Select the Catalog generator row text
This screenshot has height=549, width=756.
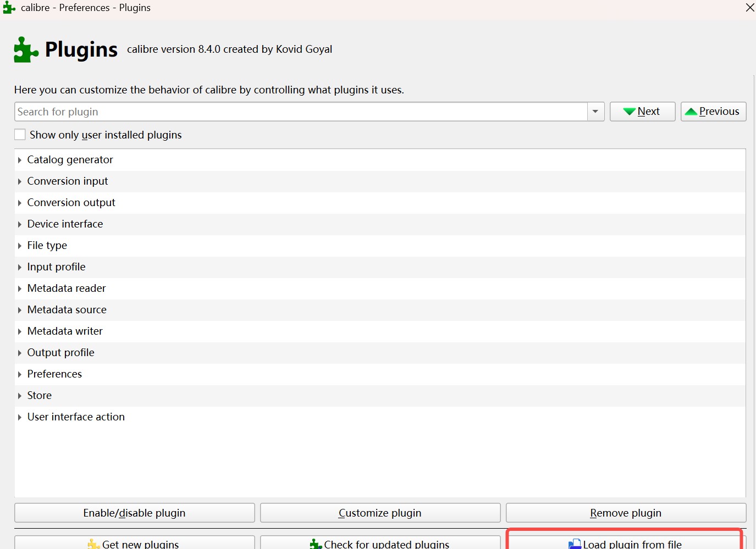[x=70, y=160]
